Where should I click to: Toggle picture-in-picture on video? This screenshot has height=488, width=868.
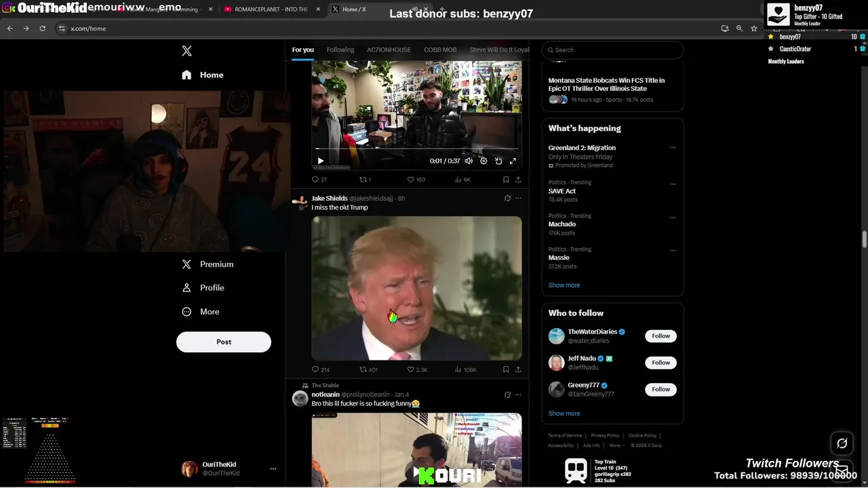point(498,161)
